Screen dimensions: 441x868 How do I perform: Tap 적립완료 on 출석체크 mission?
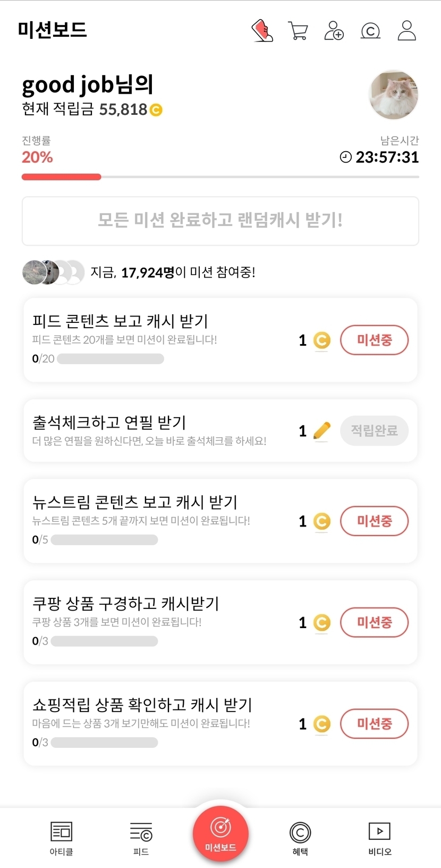[x=374, y=430]
